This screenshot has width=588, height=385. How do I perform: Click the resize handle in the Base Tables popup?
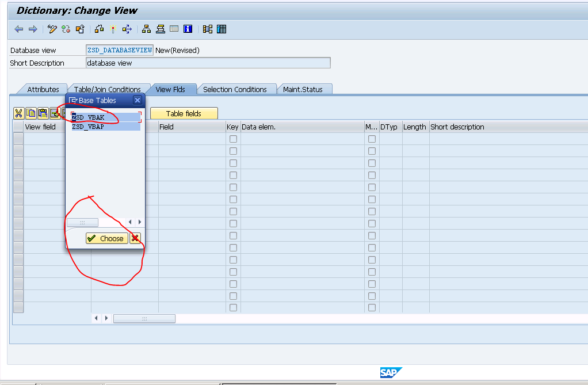click(x=83, y=222)
